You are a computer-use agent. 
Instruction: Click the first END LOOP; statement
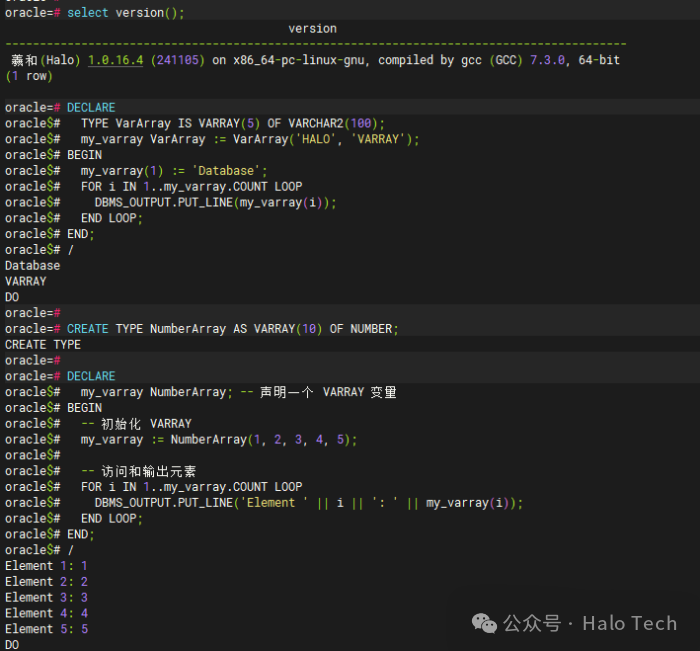point(112,218)
